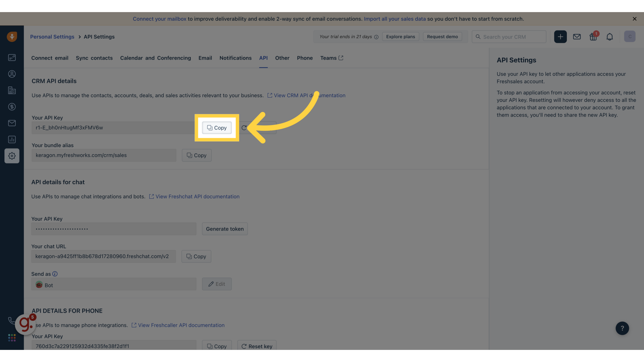The height and width of the screenshot is (362, 644).
Task: Click the reset icon next to the CRM API key
Action: tap(244, 128)
